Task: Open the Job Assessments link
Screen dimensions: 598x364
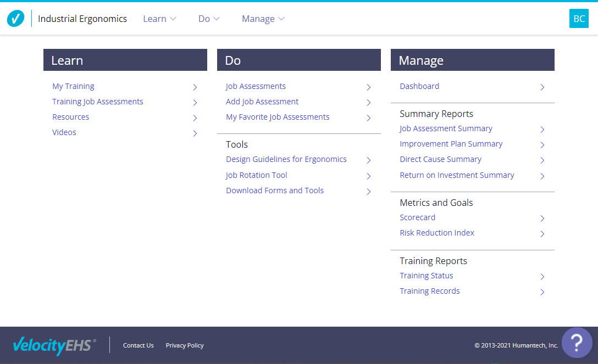Action: 256,86
